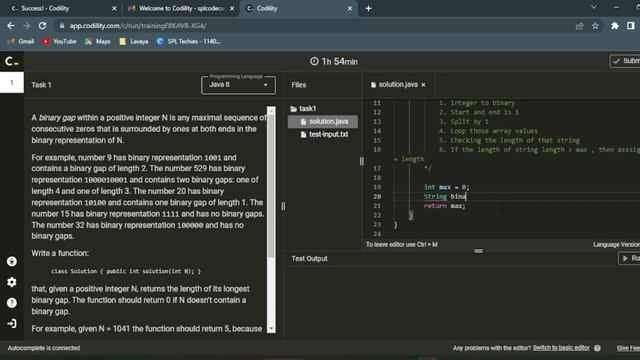
Task: Click the Test Output label
Action: pos(309,259)
